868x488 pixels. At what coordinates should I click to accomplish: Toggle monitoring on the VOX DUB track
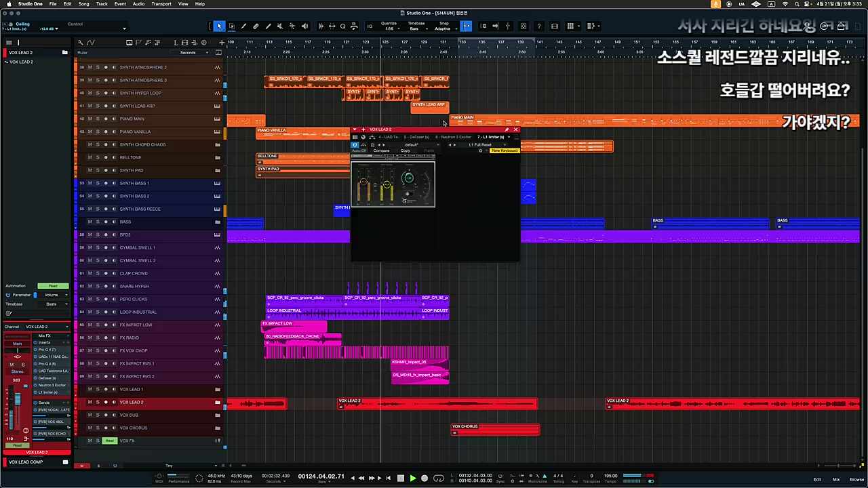pyautogui.click(x=114, y=415)
